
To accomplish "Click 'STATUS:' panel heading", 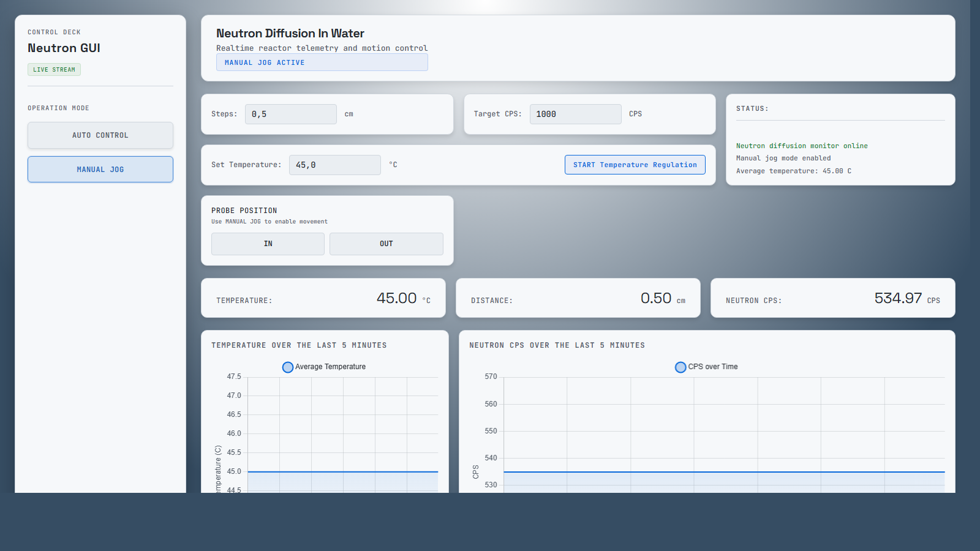I will pyautogui.click(x=752, y=108).
